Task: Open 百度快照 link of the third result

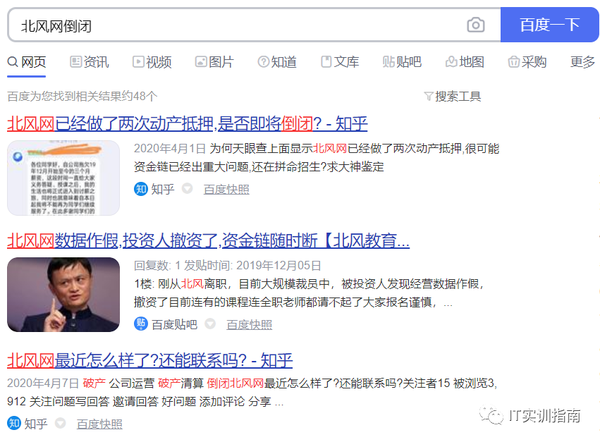Action: 99,424
